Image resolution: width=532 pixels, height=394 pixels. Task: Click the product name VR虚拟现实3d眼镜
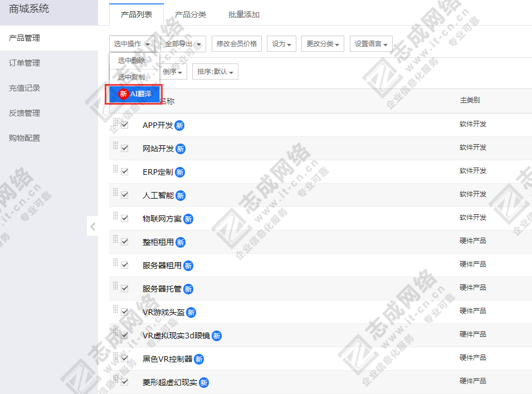(x=176, y=336)
